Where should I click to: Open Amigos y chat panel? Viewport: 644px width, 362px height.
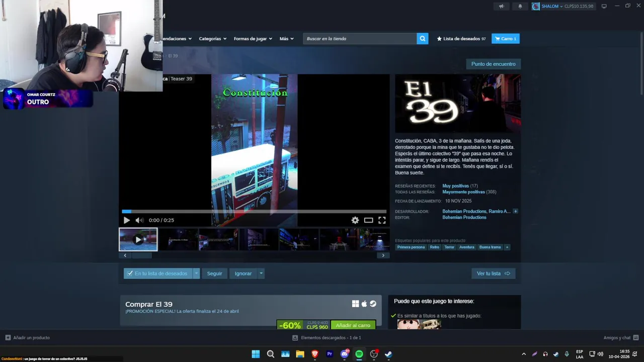[x=621, y=338]
